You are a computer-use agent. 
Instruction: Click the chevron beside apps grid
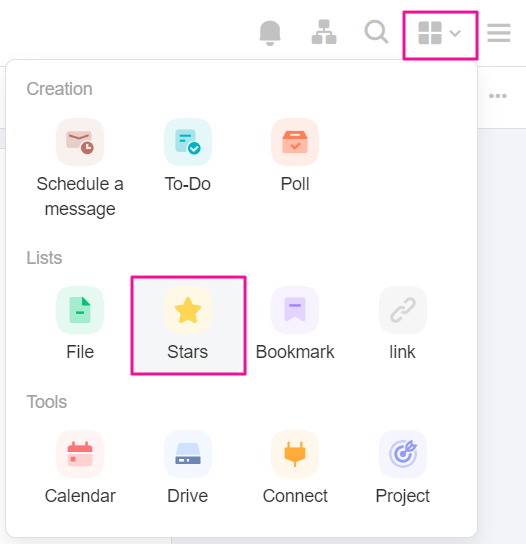coord(455,33)
